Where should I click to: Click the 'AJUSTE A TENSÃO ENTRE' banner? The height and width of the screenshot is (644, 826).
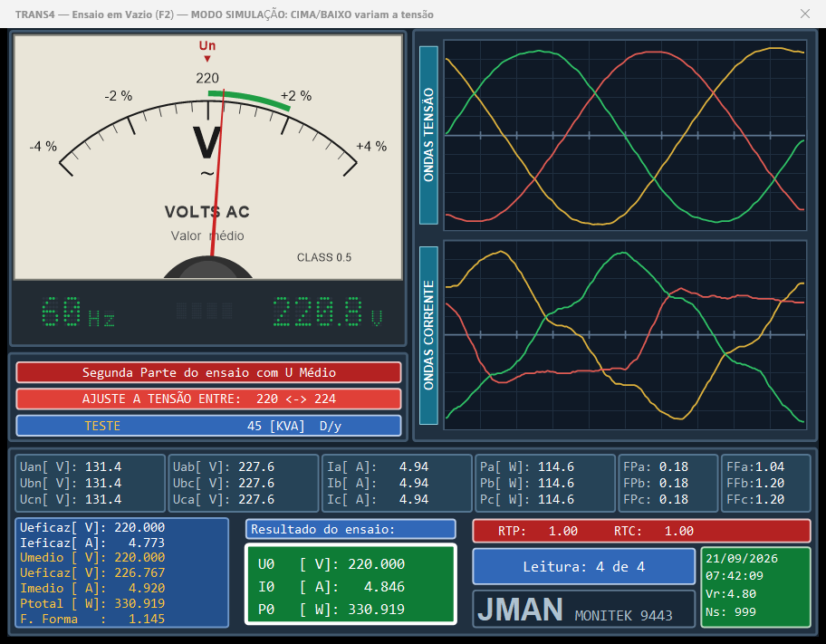208,399
